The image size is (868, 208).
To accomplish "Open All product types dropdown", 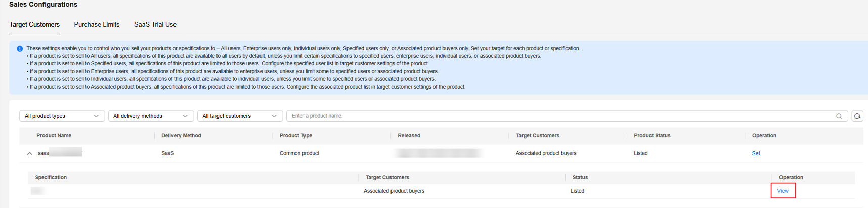I will 62,116.
